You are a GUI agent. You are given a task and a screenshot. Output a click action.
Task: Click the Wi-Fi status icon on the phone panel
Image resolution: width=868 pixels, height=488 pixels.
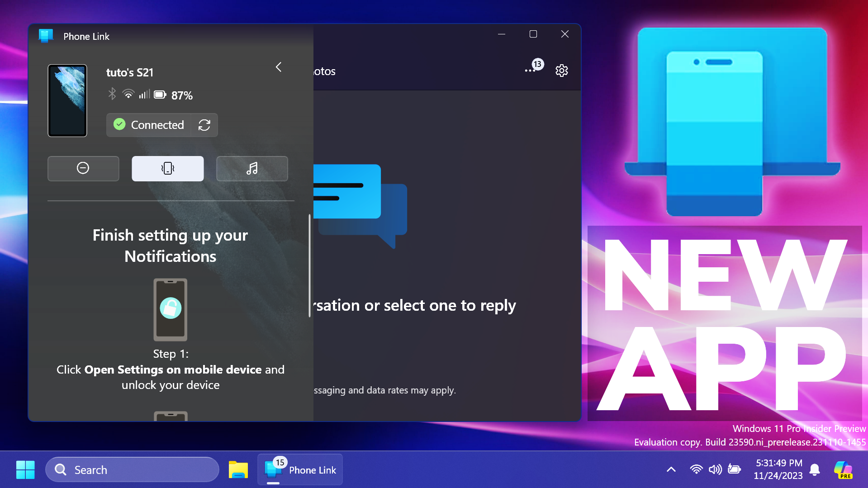[128, 94]
